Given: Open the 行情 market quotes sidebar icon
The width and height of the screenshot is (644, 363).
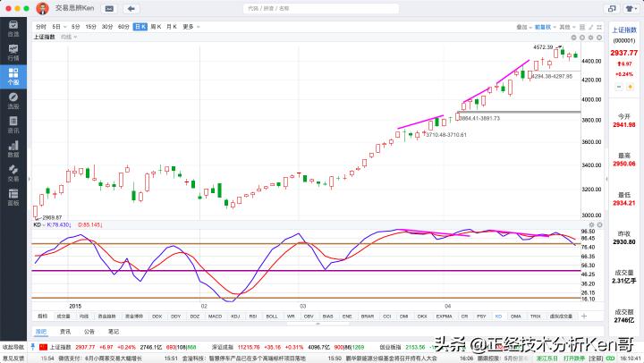Looking at the screenshot, I should 13,53.
